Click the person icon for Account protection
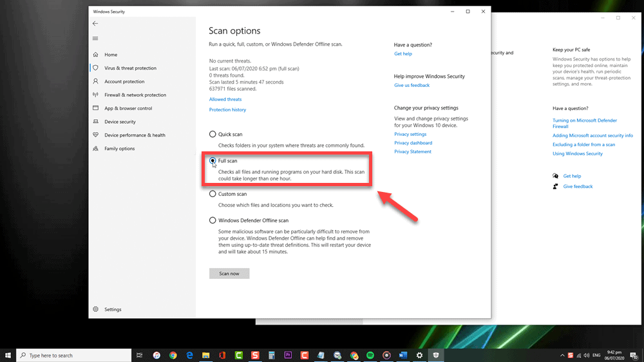This screenshot has height=362, width=644. click(x=96, y=81)
